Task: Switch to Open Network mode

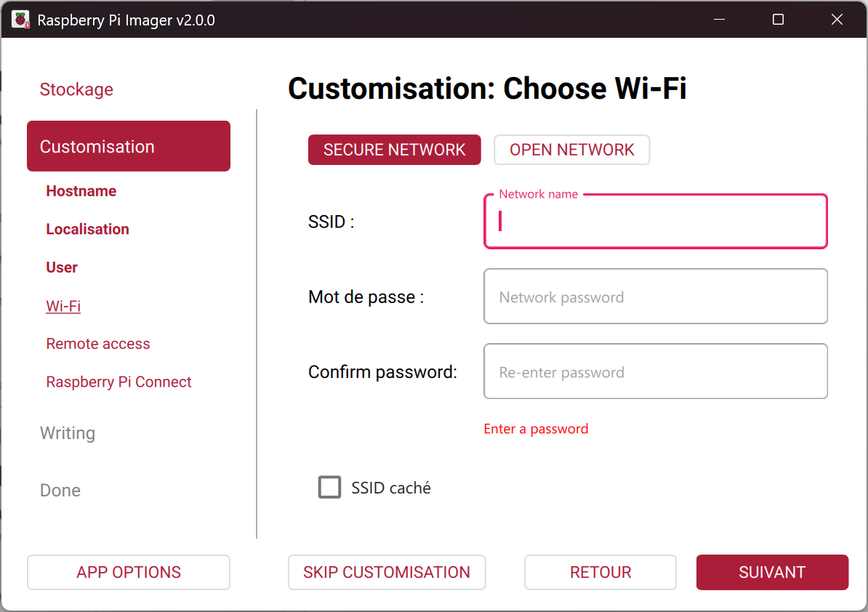Action: [571, 150]
